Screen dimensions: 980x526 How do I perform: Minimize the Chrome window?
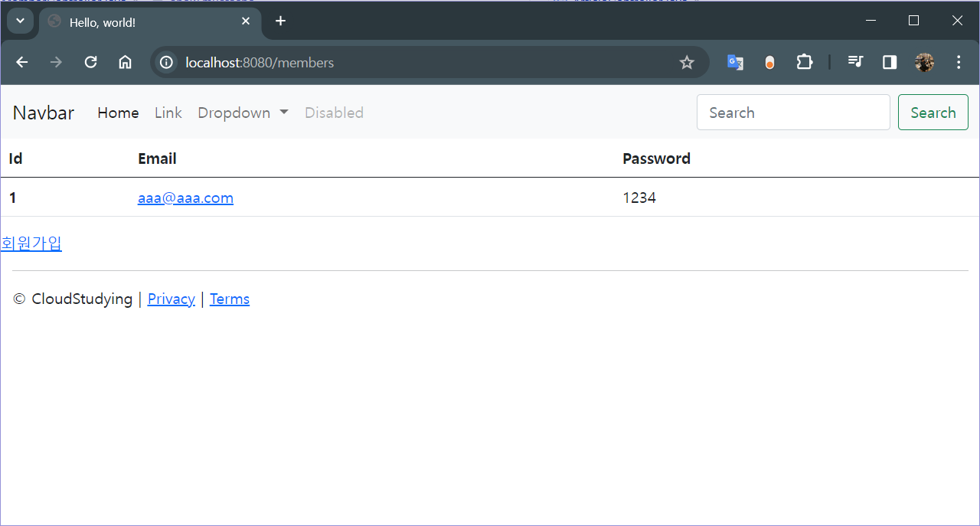(871, 21)
